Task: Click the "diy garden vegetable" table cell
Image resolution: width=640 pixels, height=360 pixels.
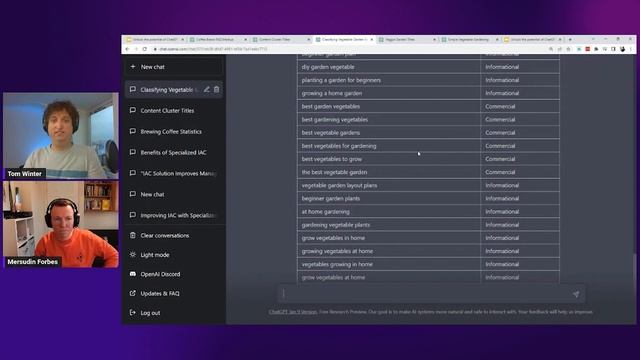Action: tap(389, 67)
